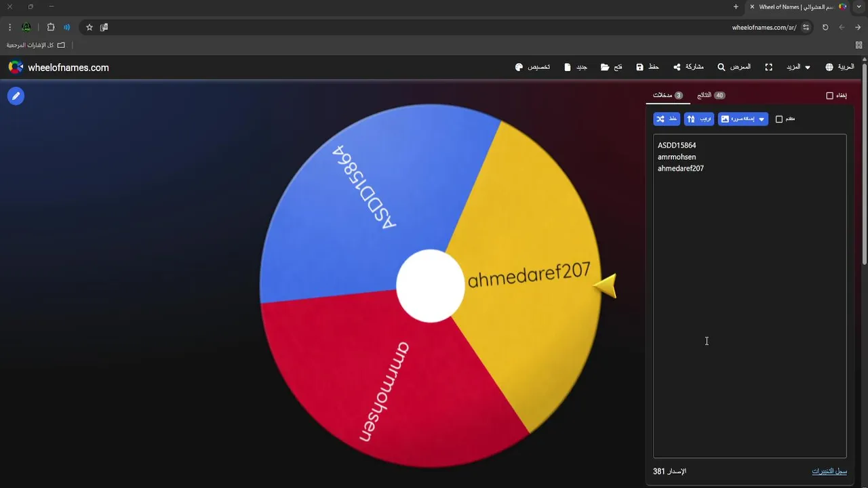Switch to the النتائج results tab

711,96
